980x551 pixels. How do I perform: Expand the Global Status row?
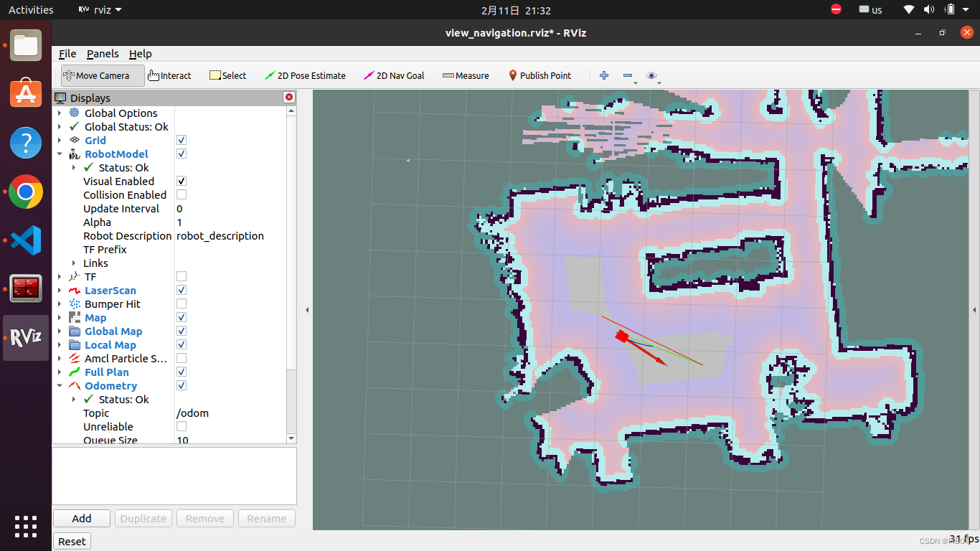[x=60, y=126]
